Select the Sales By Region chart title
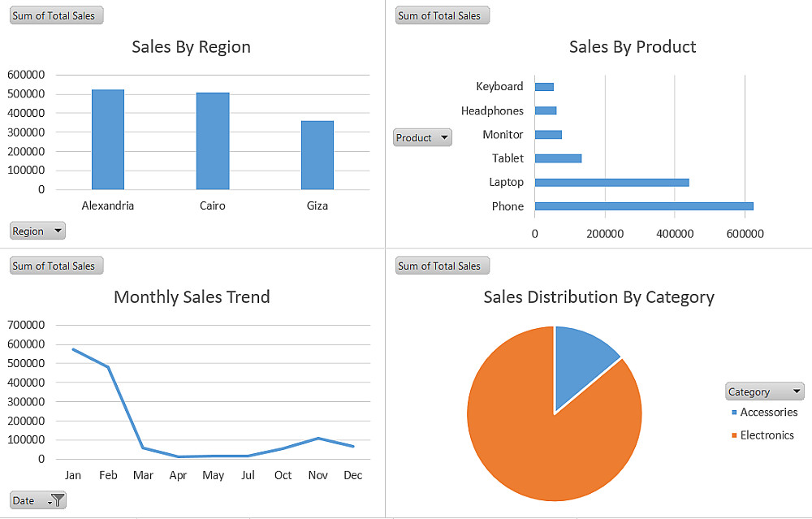Image resolution: width=812 pixels, height=519 pixels. [191, 47]
